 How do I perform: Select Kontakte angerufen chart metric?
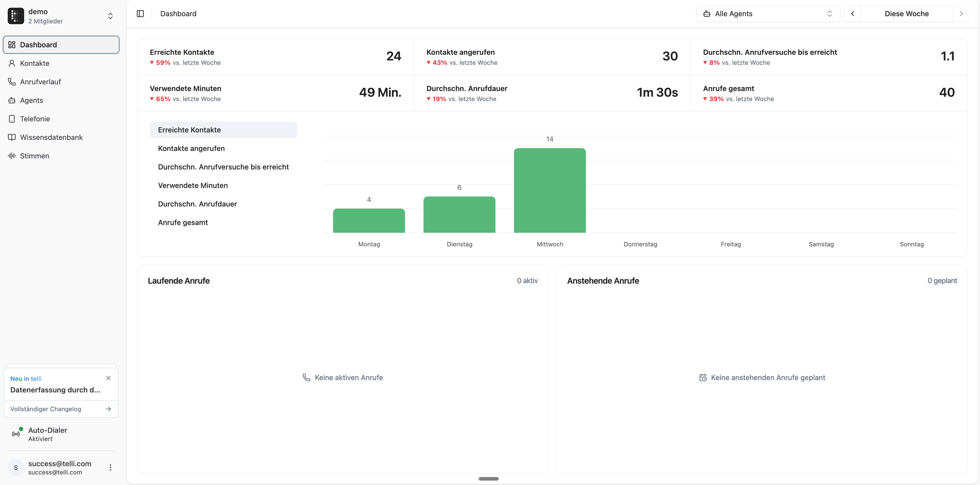click(191, 148)
